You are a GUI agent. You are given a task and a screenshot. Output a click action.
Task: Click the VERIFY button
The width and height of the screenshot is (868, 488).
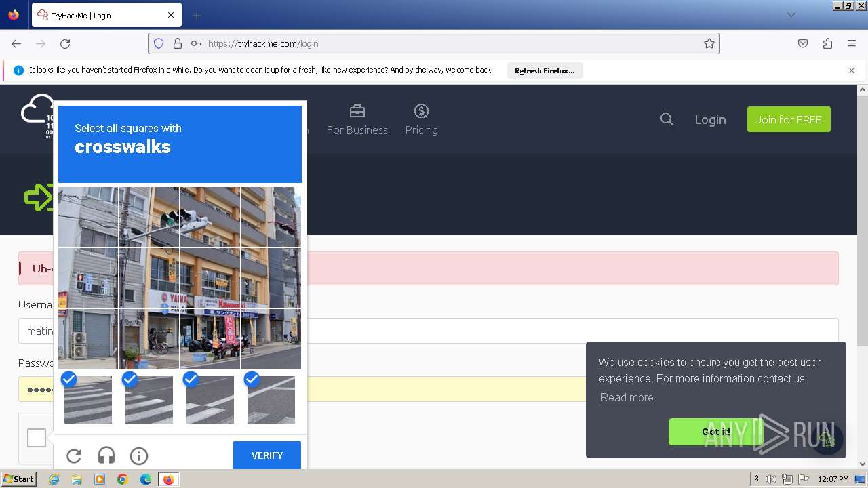click(267, 455)
